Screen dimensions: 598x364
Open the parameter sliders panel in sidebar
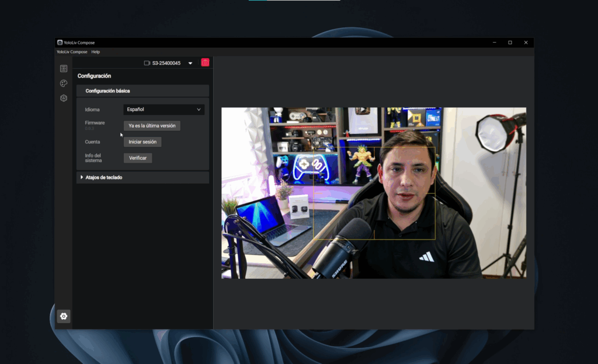(x=64, y=69)
